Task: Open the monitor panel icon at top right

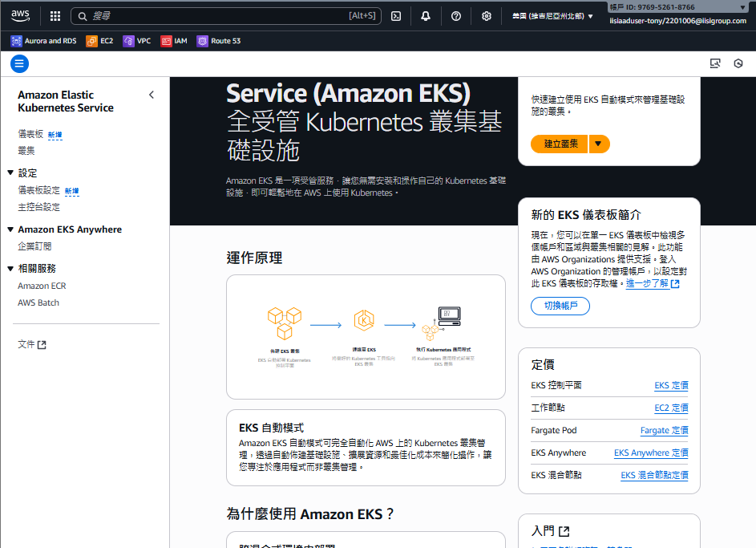Action: tap(715, 63)
